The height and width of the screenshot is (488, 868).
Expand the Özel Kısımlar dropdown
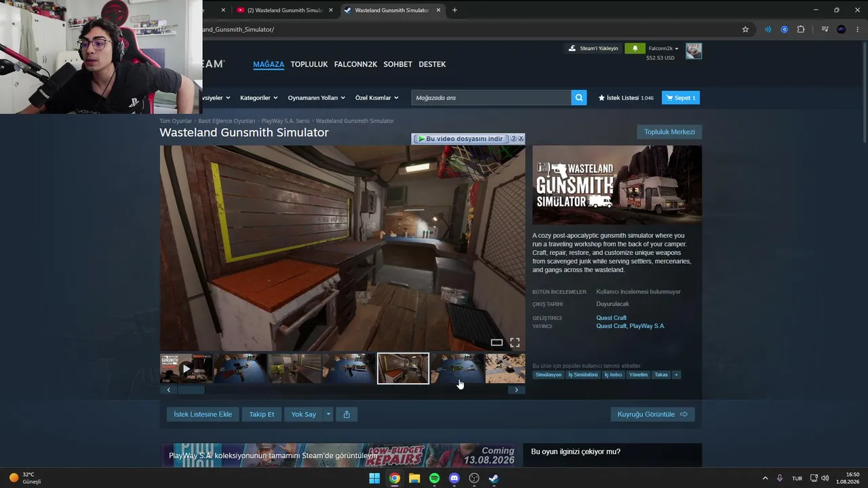click(x=377, y=98)
